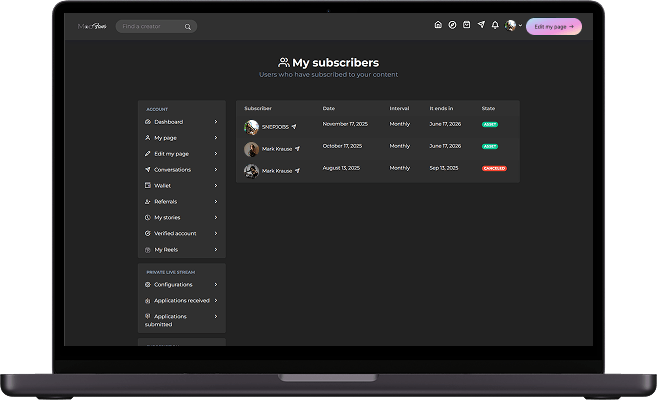
Task: Click the site logo in the header
Action: [92, 26]
